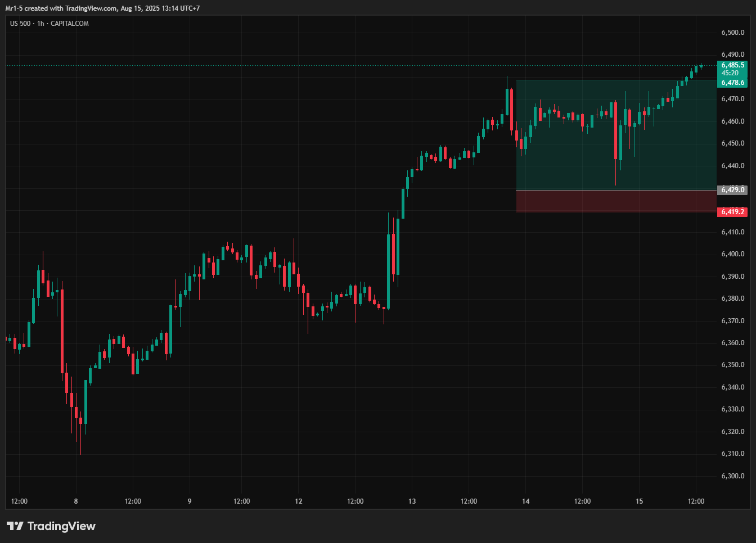Viewport: 756px width, 543px height.
Task: Click the 6,410.0 price axis label
Action: [732, 232]
